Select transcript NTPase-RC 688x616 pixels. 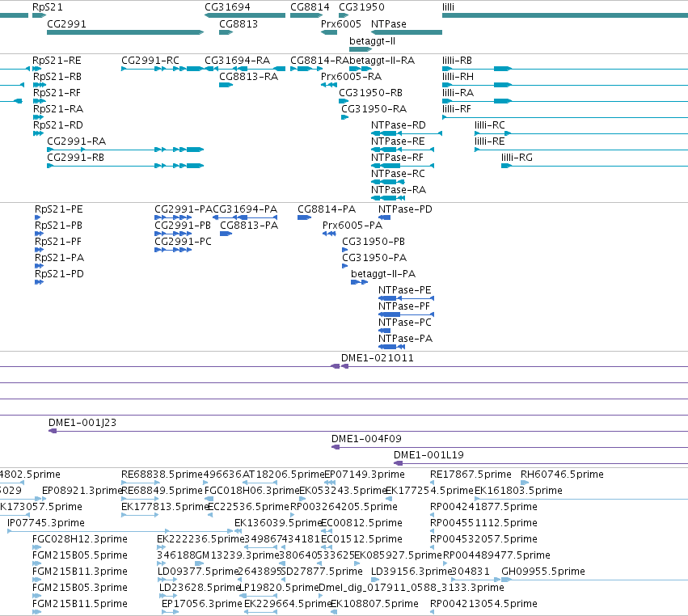(398, 174)
